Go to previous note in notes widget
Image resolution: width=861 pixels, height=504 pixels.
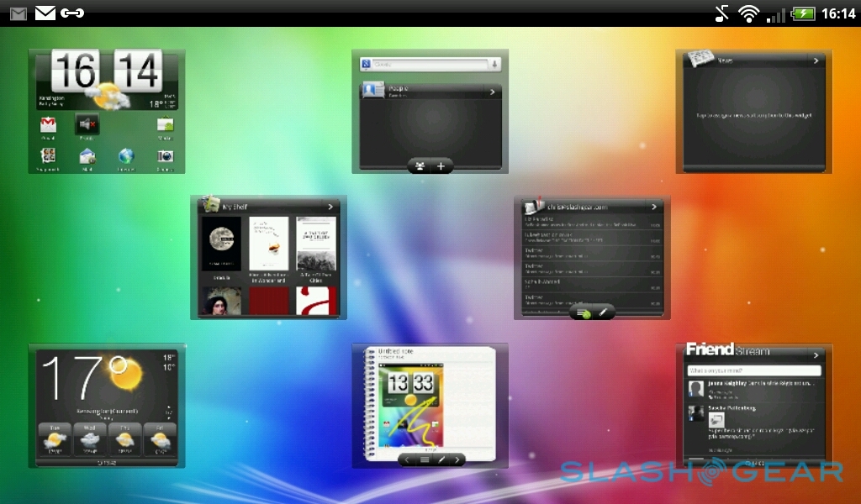(x=407, y=459)
